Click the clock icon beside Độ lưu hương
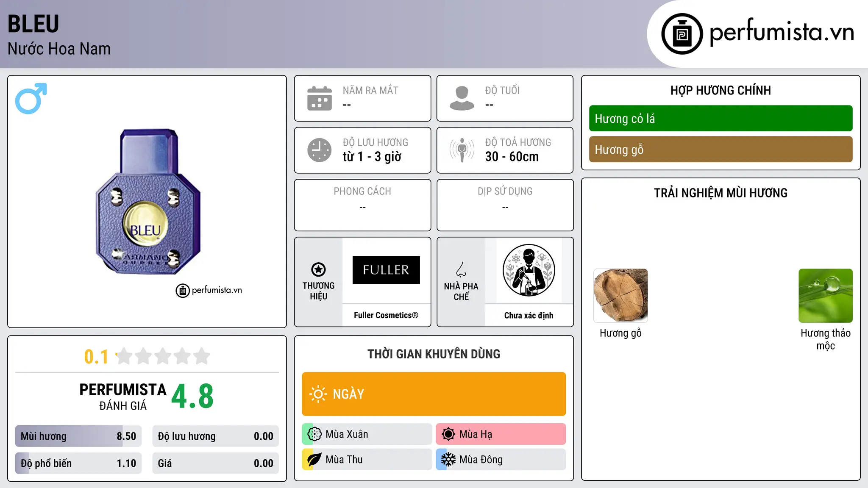The height and width of the screenshot is (488, 868). coord(320,150)
